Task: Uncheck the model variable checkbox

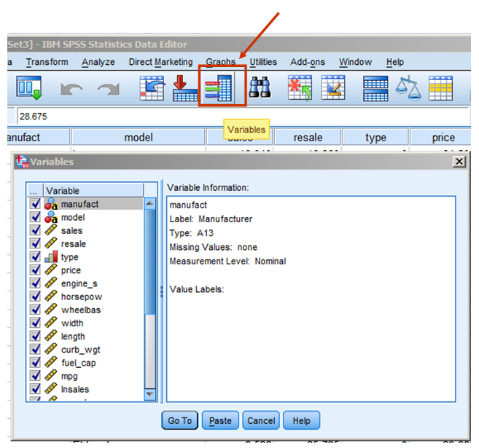Action: coord(36,217)
